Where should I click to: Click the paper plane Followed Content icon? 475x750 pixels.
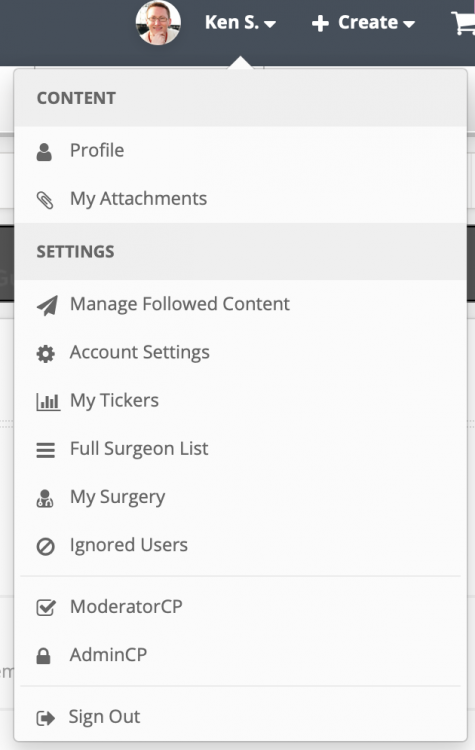click(47, 305)
